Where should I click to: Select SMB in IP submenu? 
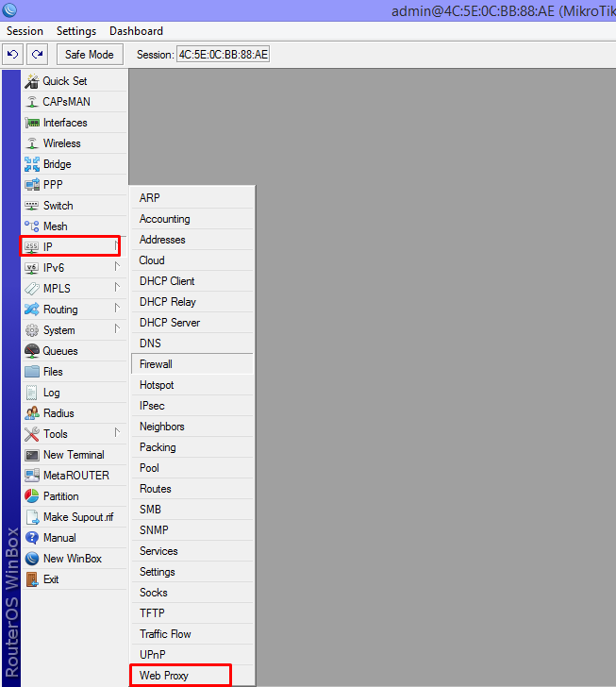[192, 510]
